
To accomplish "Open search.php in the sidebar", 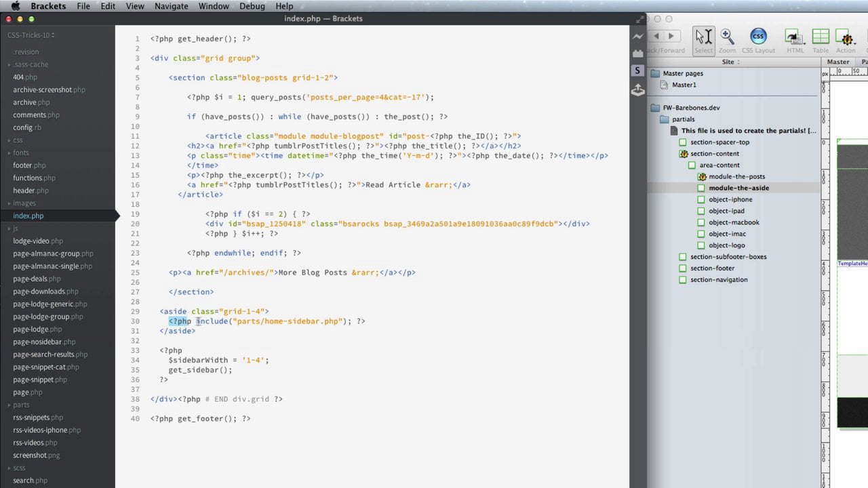I will point(30,481).
